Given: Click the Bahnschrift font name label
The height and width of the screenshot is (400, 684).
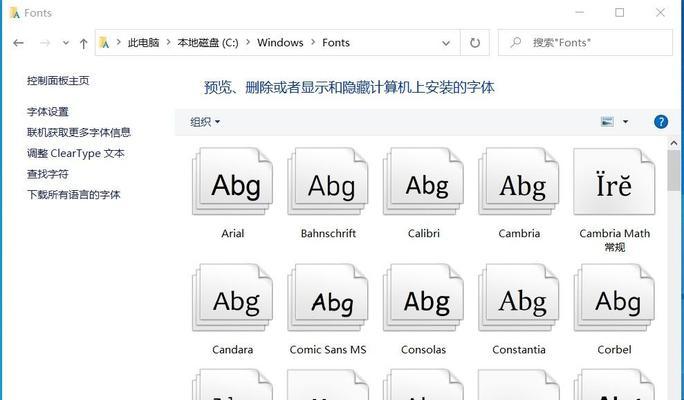Looking at the screenshot, I should (328, 233).
